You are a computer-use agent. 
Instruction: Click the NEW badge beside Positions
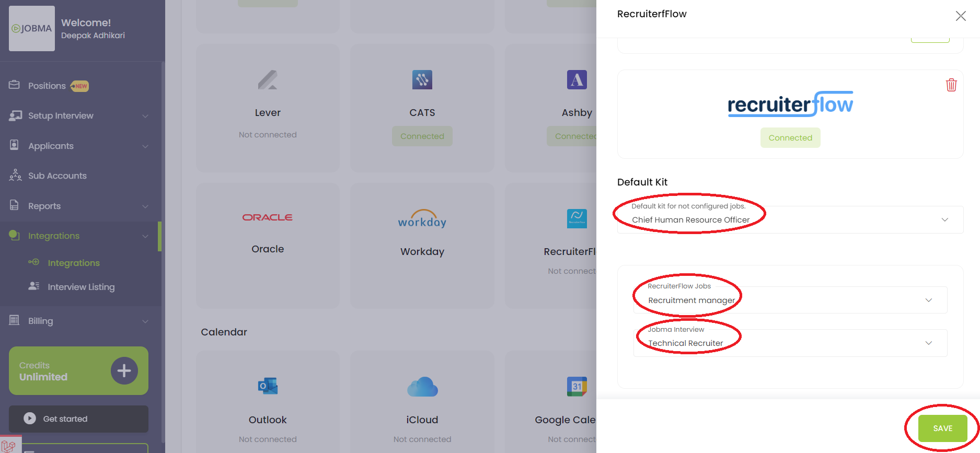click(80, 86)
